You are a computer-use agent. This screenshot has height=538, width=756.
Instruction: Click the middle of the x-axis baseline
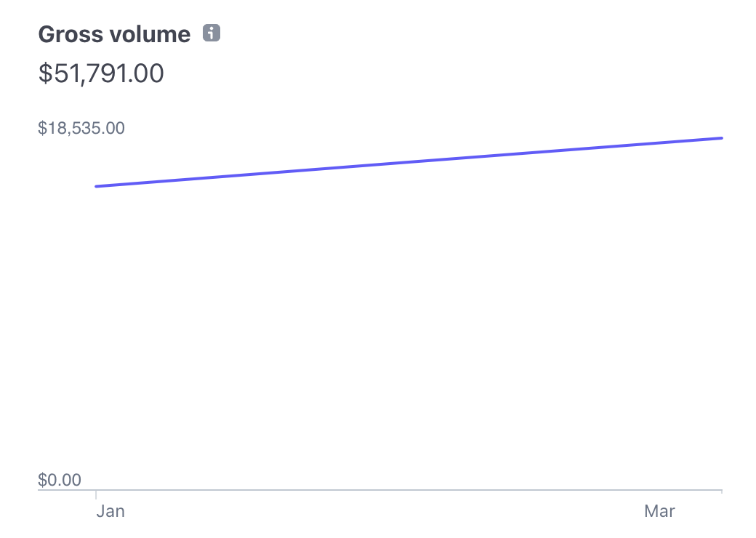(x=380, y=490)
